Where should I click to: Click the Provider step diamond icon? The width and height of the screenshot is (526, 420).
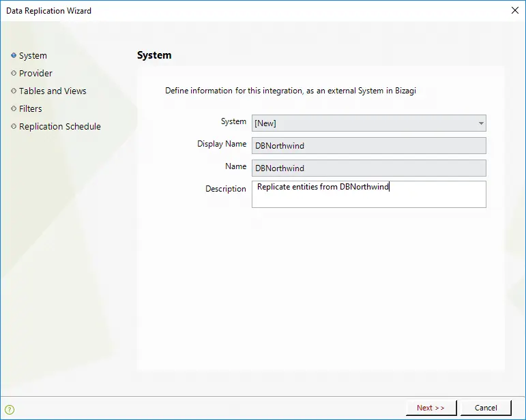[14, 73]
